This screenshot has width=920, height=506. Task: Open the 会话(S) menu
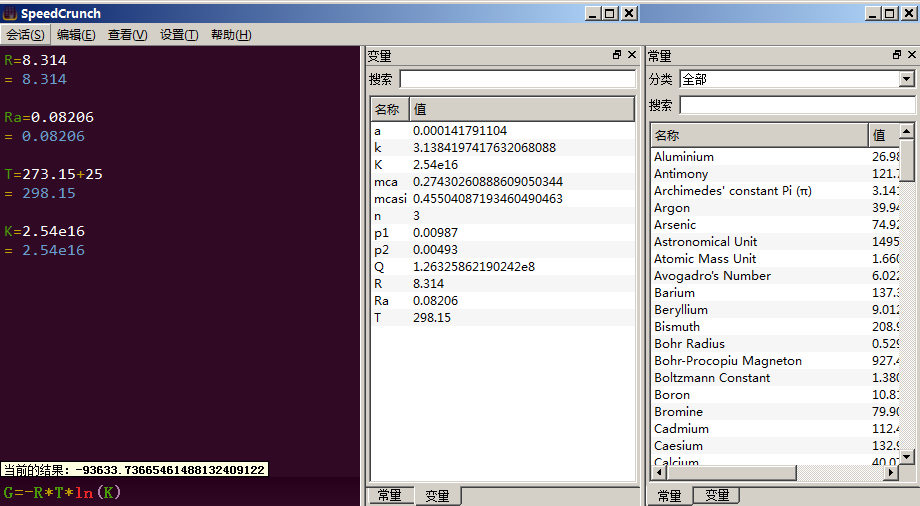pyautogui.click(x=25, y=35)
